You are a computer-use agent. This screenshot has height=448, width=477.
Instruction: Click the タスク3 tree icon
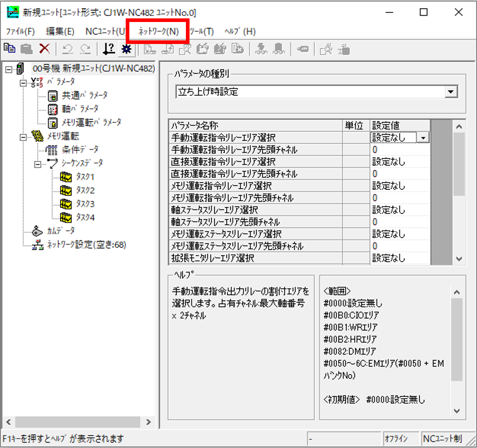pos(66,204)
